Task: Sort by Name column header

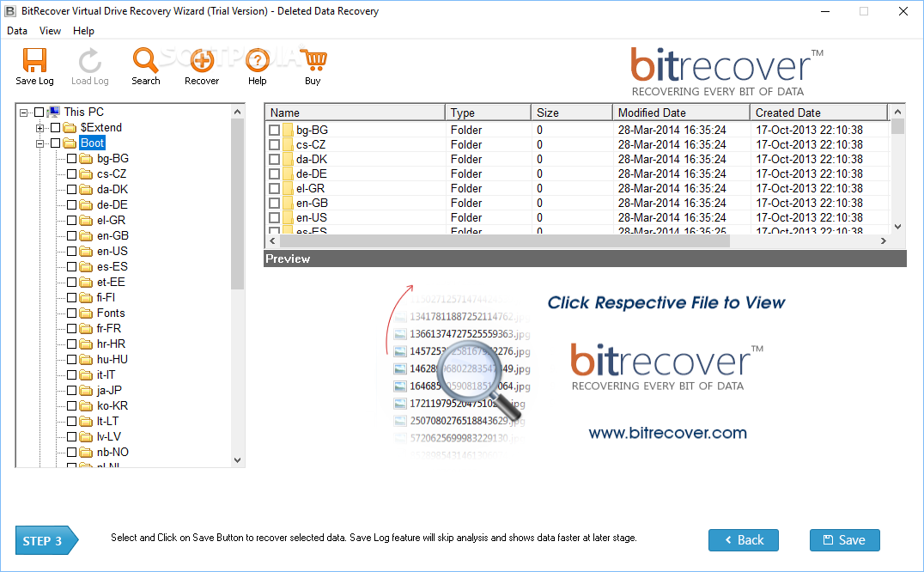Action: pyautogui.click(x=356, y=113)
